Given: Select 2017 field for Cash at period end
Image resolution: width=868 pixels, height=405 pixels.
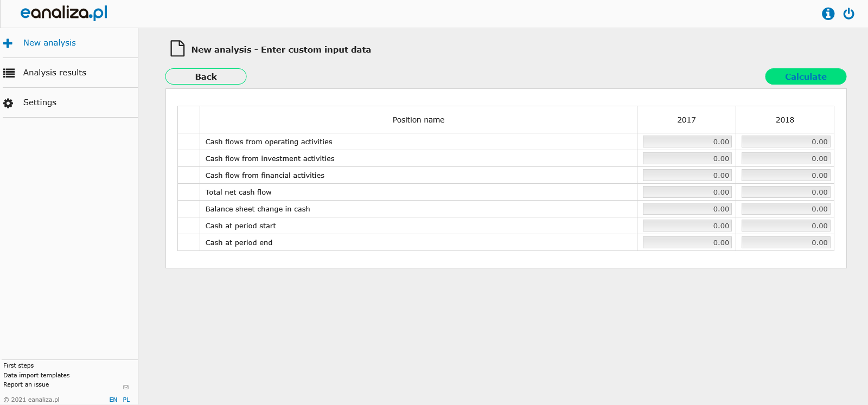Looking at the screenshot, I should pyautogui.click(x=687, y=242).
